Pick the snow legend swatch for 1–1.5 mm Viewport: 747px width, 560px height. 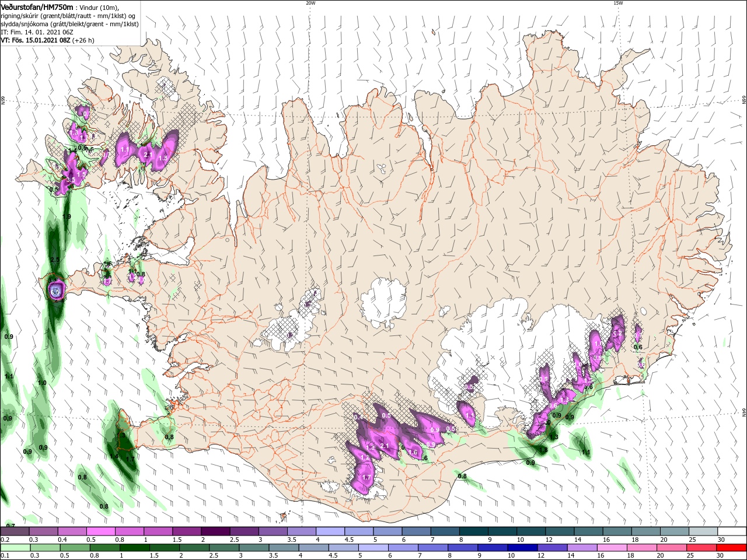158,531
